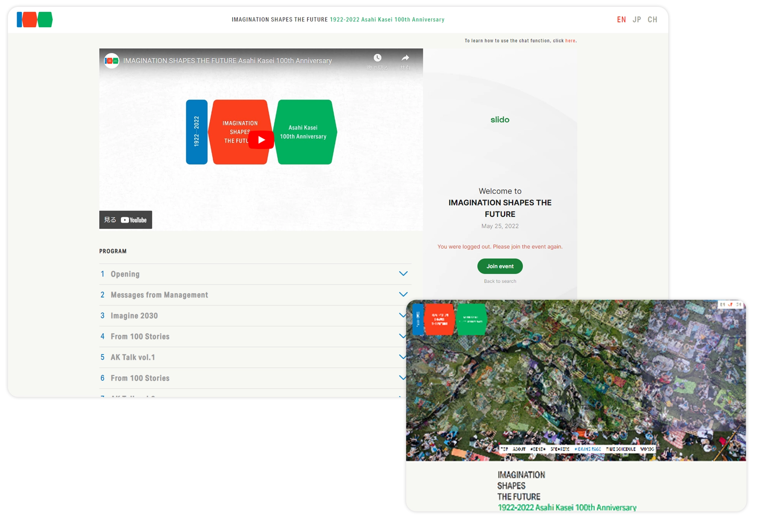Select 'Messages from Management' row title
Screen dimensions: 760x532
[159, 295]
